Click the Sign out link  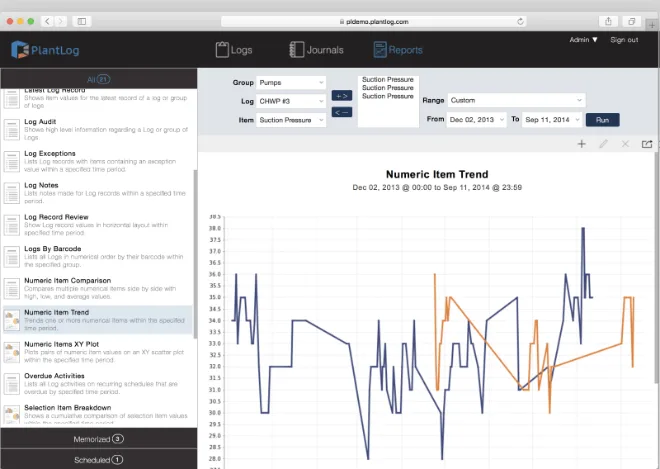624,40
